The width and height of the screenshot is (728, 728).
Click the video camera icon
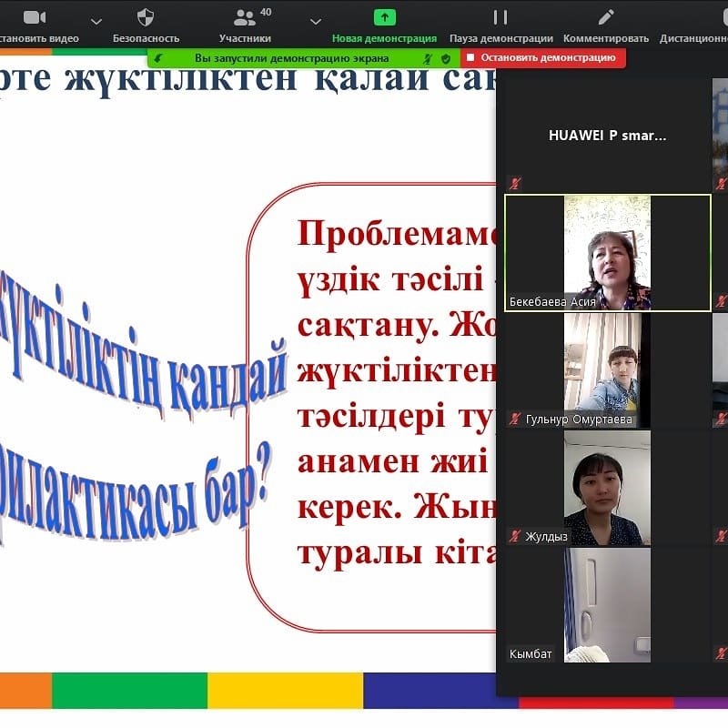pyautogui.click(x=35, y=18)
